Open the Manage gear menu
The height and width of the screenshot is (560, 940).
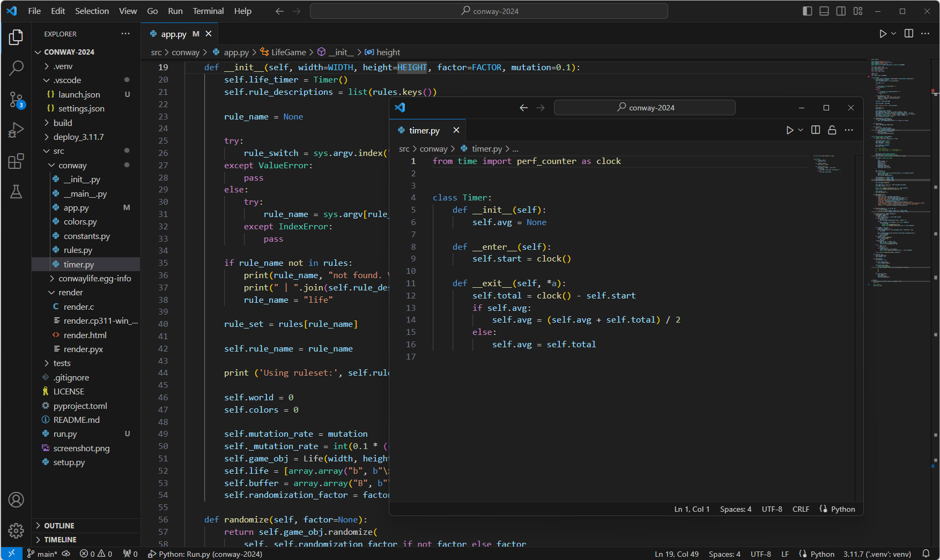coord(16,531)
